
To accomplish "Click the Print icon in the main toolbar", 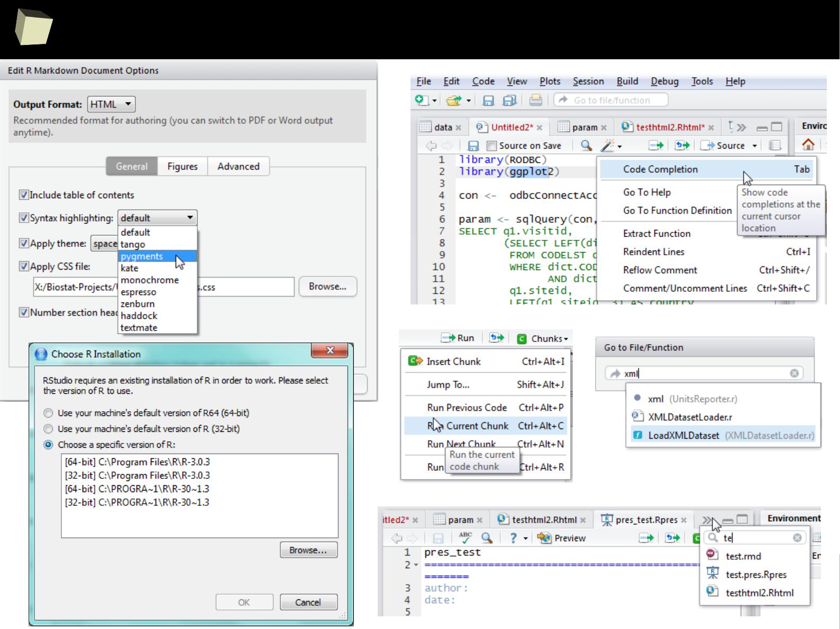I will coord(535,100).
